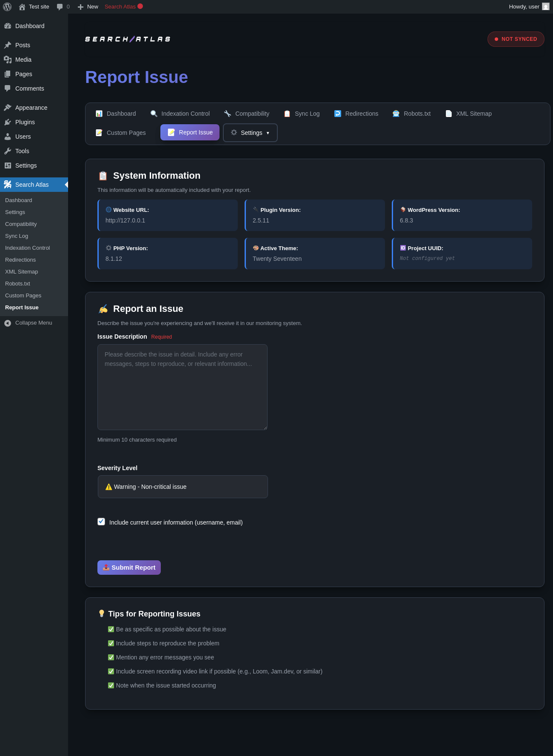Screen dimensions: 553x756
Task: Uncheck Include current user information checkbox
Action: point(101,522)
